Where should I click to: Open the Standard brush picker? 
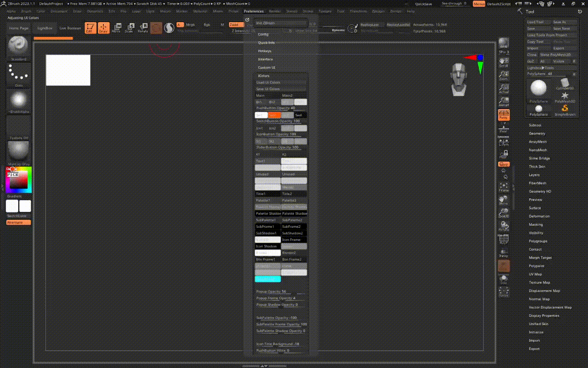click(x=18, y=48)
